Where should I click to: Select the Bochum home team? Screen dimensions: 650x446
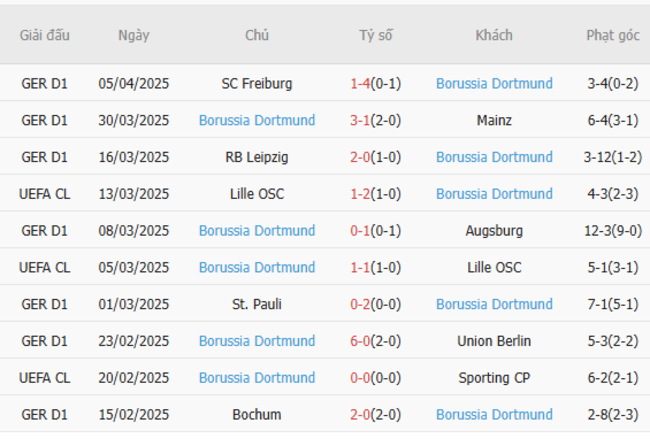point(257,414)
